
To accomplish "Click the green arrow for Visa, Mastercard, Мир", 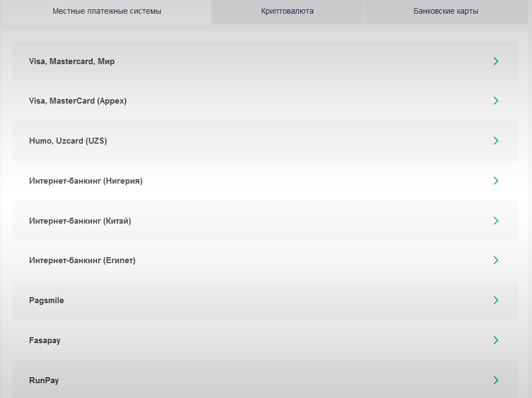I will point(496,61).
